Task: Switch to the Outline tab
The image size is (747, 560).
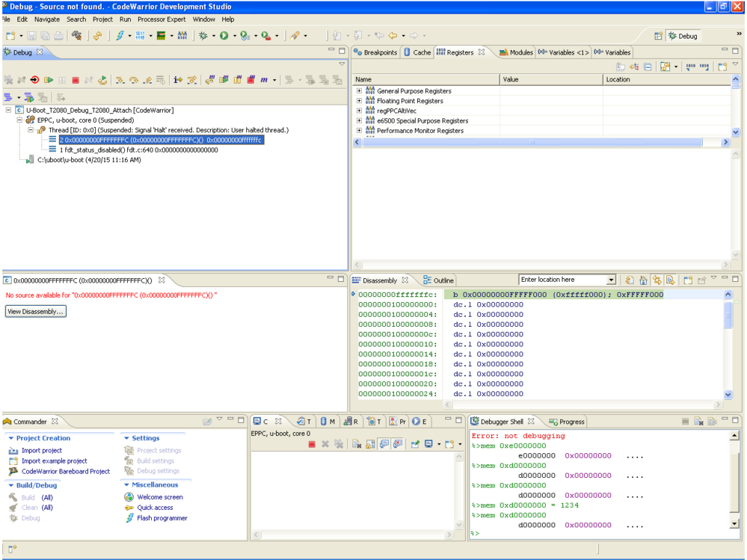Action: click(x=439, y=280)
